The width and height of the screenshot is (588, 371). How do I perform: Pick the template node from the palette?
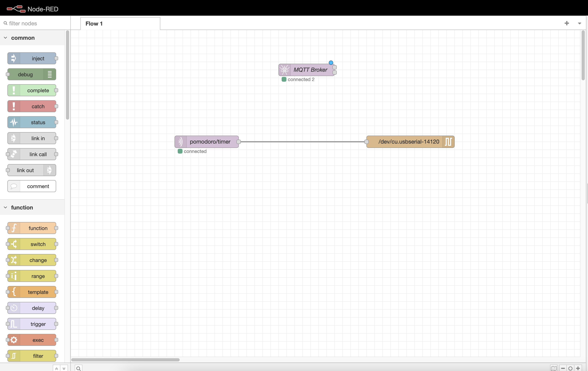pos(32,292)
